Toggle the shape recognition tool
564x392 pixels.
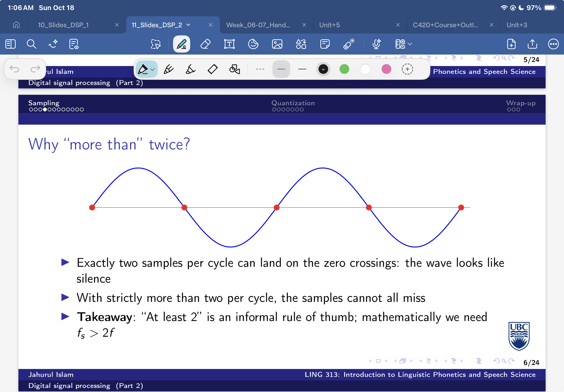coord(234,69)
